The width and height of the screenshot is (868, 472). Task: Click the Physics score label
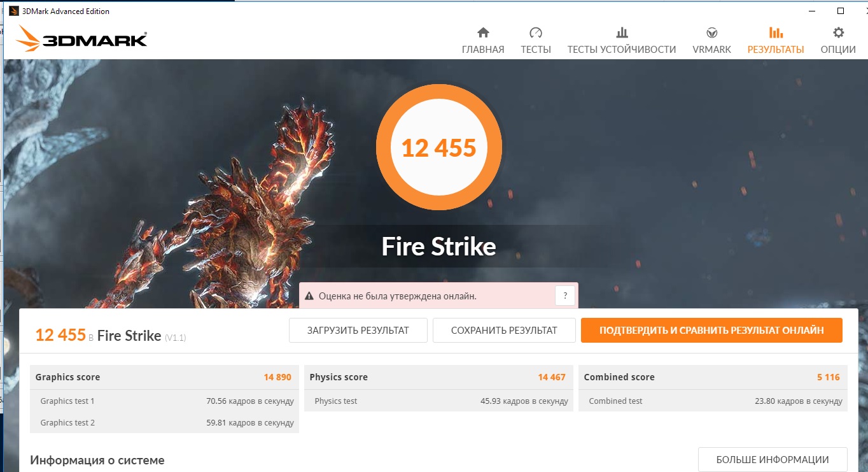[x=339, y=377]
